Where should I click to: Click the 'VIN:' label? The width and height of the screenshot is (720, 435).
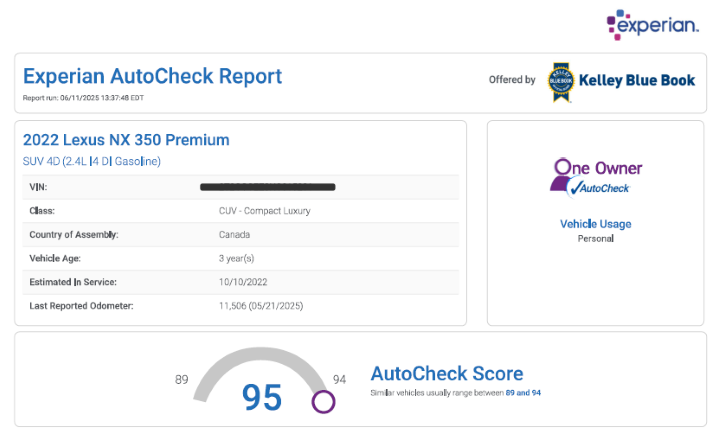[x=38, y=187]
